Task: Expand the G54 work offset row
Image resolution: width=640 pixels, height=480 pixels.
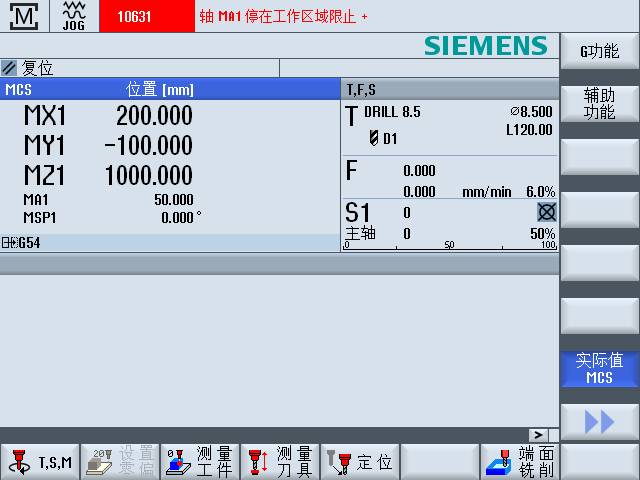Action: pos(10,242)
